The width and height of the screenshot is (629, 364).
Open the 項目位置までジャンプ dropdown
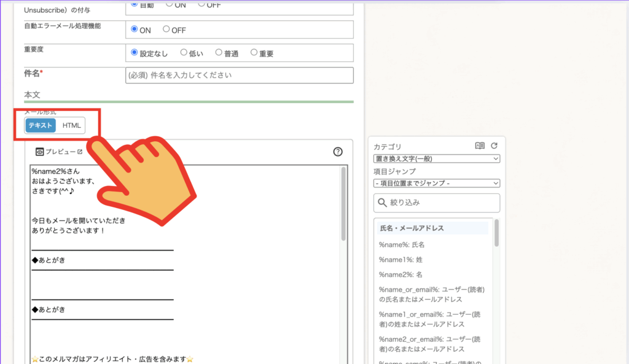point(436,183)
